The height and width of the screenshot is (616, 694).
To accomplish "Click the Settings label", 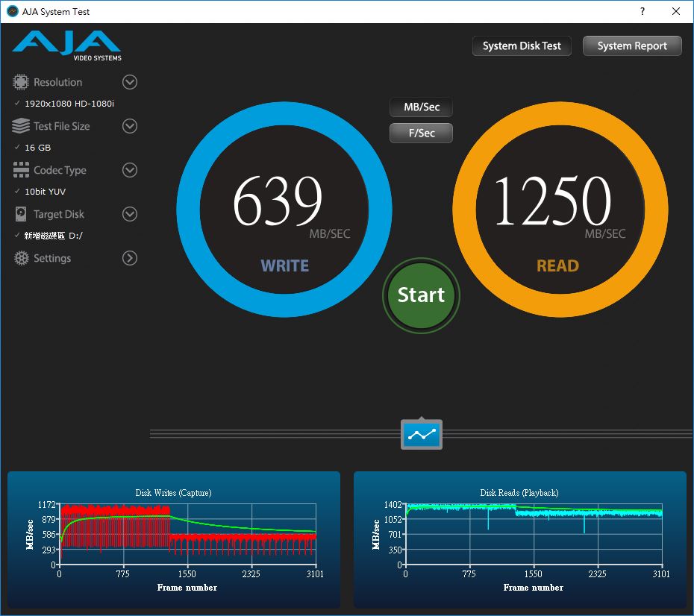I will point(52,258).
